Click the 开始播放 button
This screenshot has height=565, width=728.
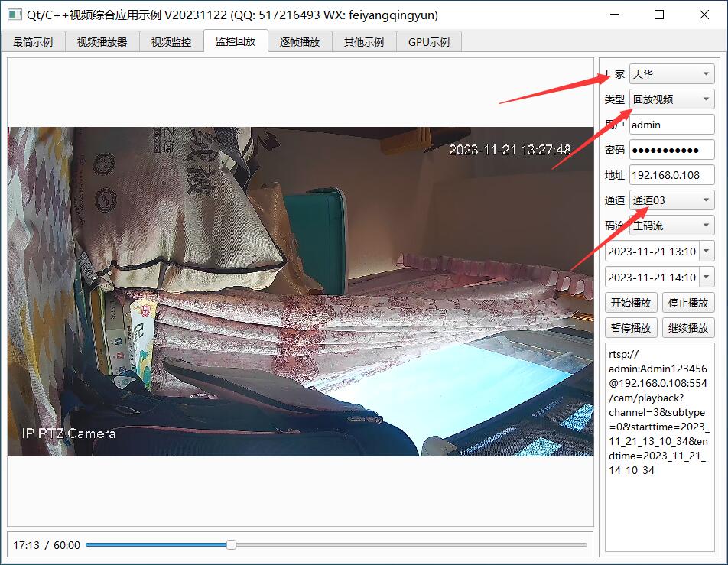[630, 303]
